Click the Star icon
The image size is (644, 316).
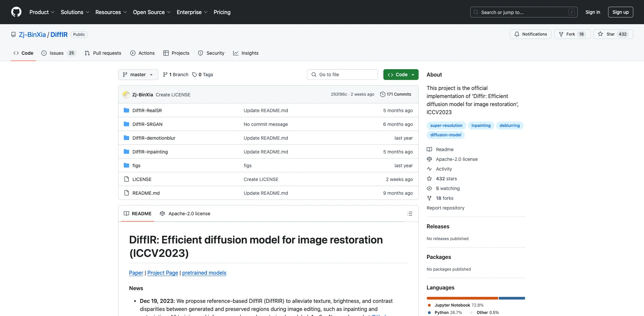(600, 34)
